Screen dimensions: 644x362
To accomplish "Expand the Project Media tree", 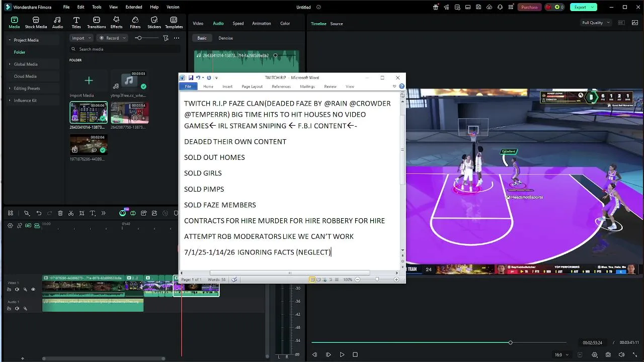I will 10,40.
